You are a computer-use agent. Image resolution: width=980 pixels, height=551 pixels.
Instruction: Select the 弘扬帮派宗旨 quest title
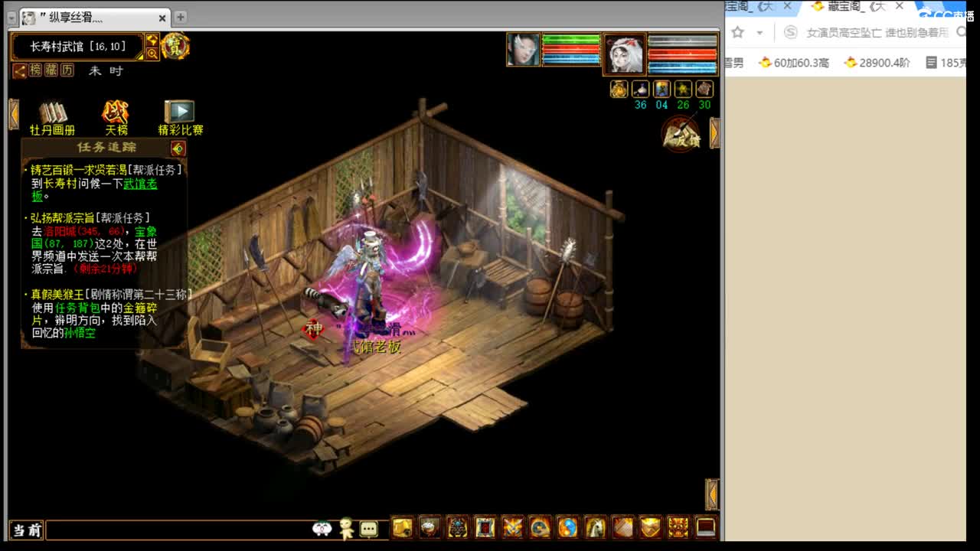point(62,217)
